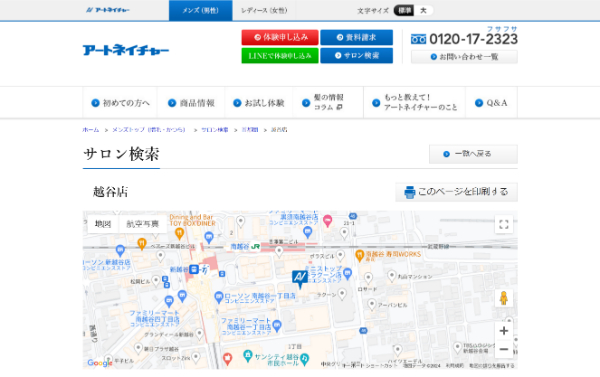
Task: Zoom in on the map
Action: [x=504, y=331]
